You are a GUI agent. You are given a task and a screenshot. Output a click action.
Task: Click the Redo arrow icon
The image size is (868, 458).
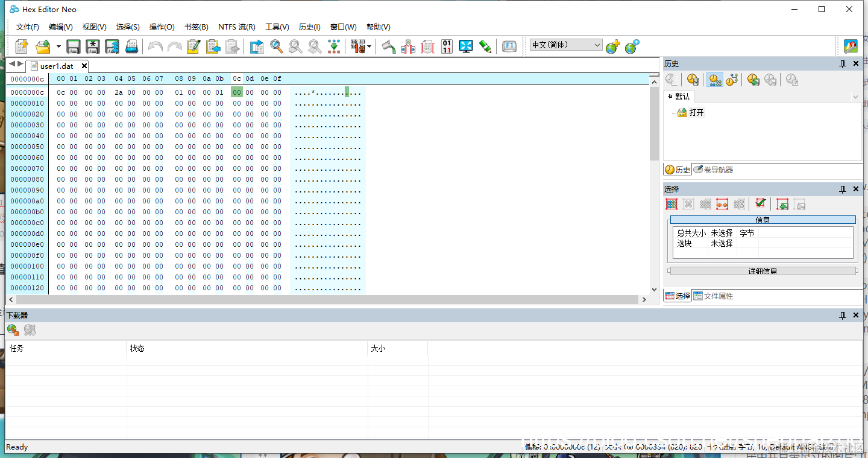175,46
